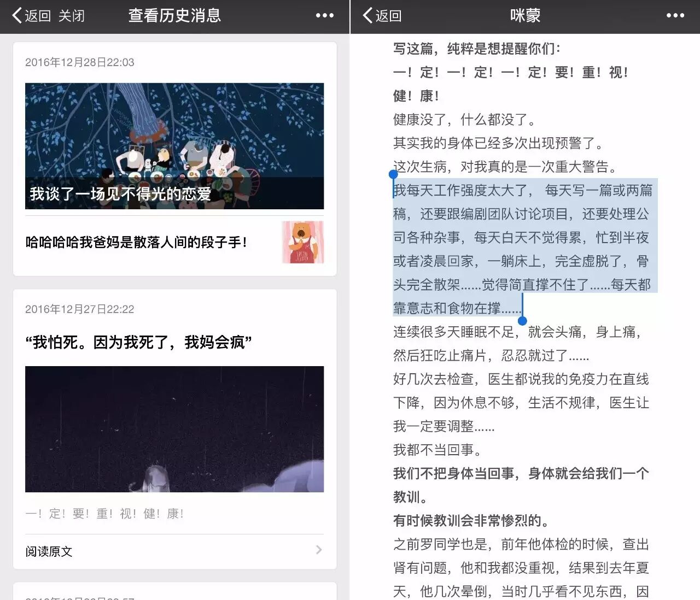Tap the 2016年12月28日22:03 timestamp
The image size is (700, 600).
tap(80, 62)
